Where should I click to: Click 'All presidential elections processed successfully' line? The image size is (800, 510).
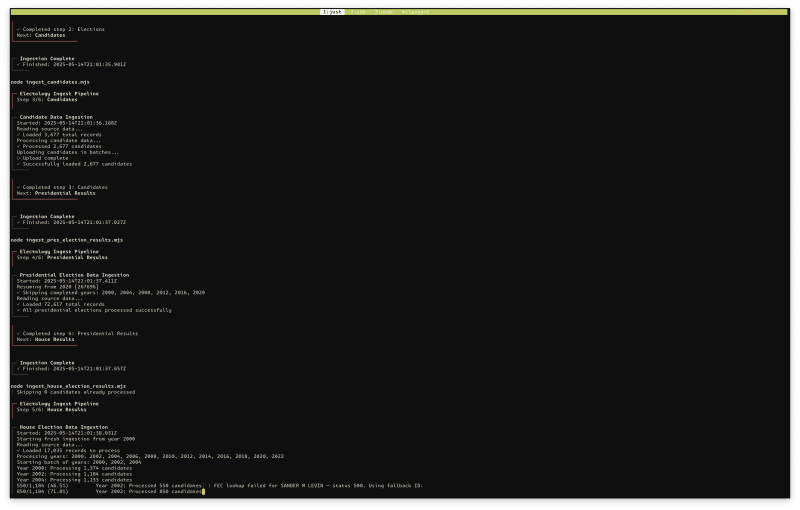pyautogui.click(x=94, y=310)
